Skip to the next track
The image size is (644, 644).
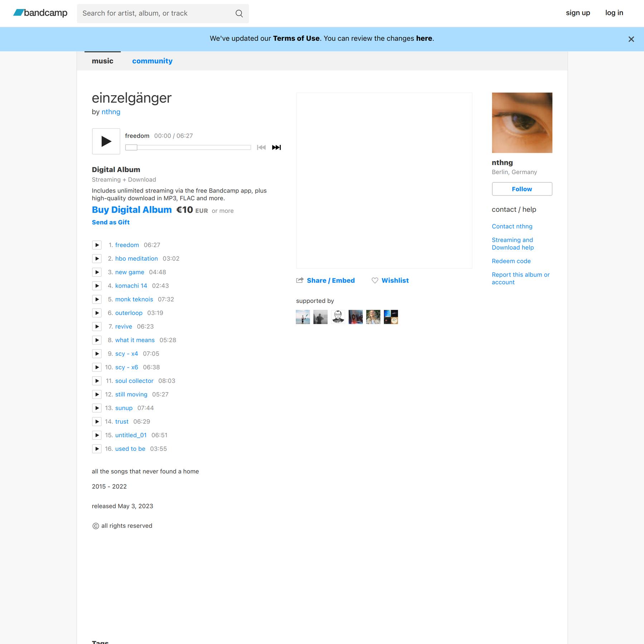pyautogui.click(x=277, y=147)
